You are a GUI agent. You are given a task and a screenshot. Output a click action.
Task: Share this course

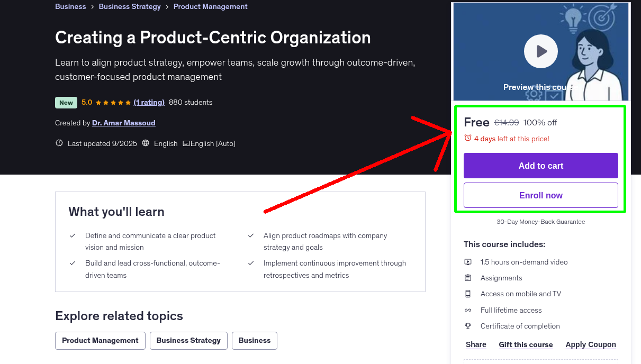pos(475,344)
